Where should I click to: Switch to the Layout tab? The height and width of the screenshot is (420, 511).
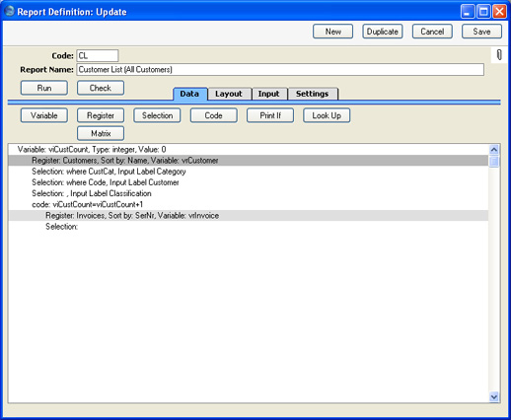[229, 94]
